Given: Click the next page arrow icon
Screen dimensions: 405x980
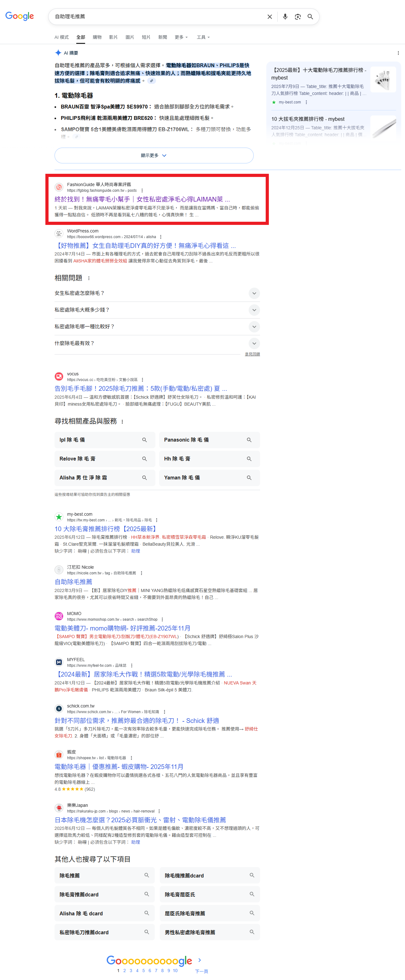Looking at the screenshot, I should 200,960.
